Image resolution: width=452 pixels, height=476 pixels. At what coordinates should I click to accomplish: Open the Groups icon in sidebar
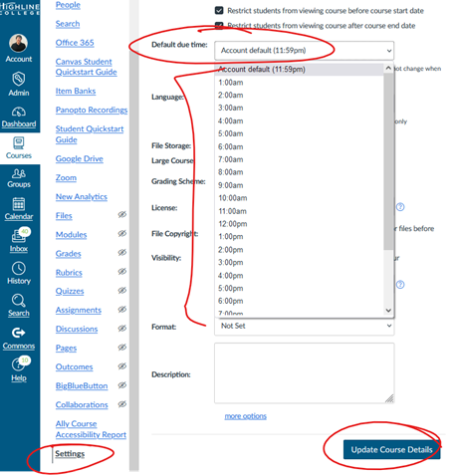19,173
